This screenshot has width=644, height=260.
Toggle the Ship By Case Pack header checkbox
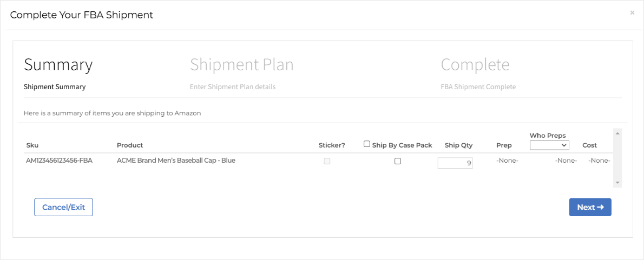(x=367, y=144)
